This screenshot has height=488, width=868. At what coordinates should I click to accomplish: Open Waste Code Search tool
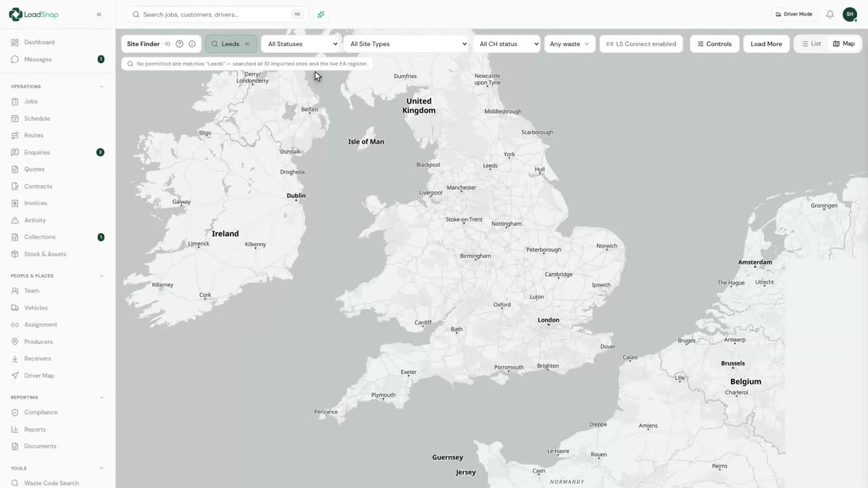coord(58,483)
